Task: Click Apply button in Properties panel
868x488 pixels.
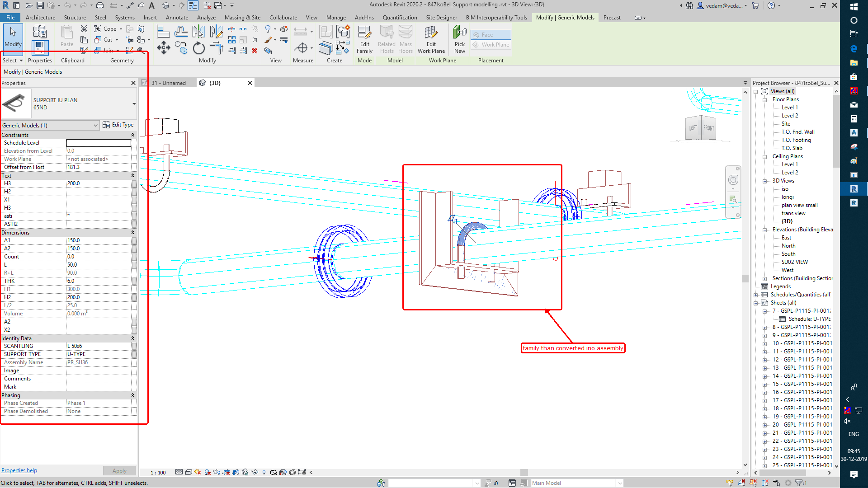Action: (x=118, y=470)
